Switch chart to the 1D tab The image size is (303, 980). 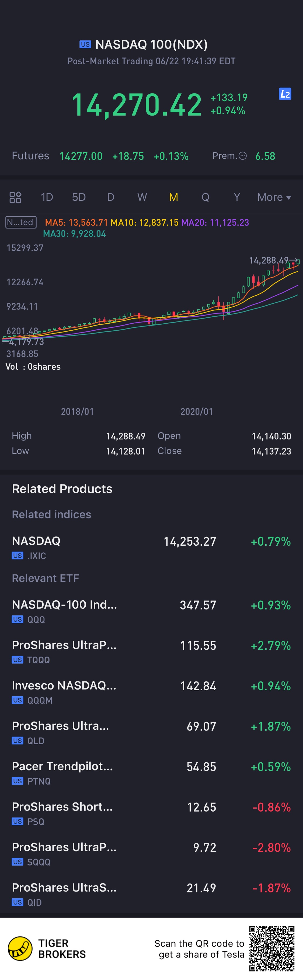[47, 198]
